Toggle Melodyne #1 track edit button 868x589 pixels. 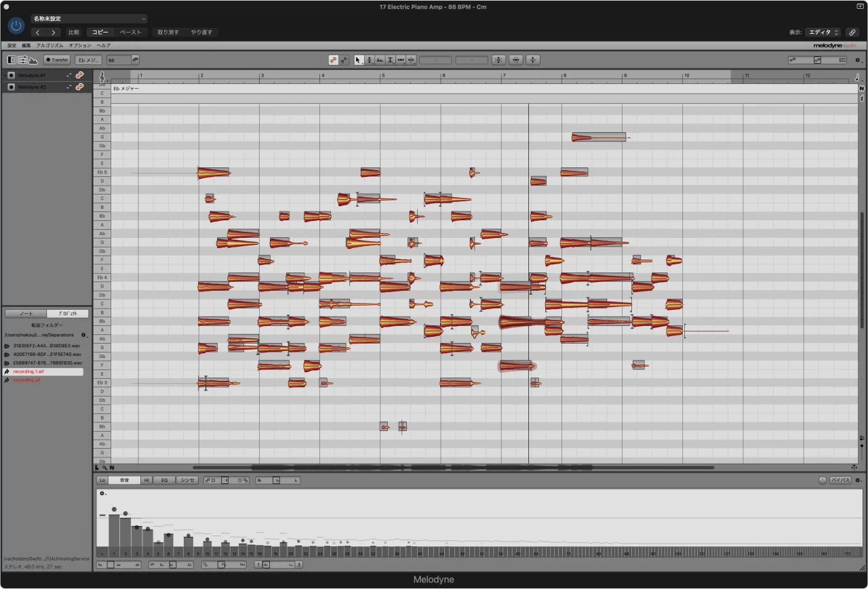[79, 75]
